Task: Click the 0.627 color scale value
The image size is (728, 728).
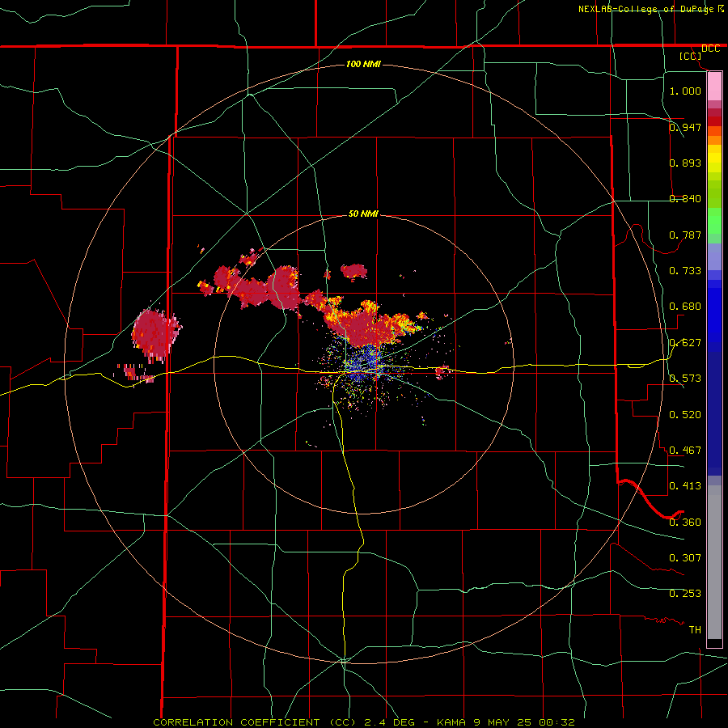Action: point(685,343)
